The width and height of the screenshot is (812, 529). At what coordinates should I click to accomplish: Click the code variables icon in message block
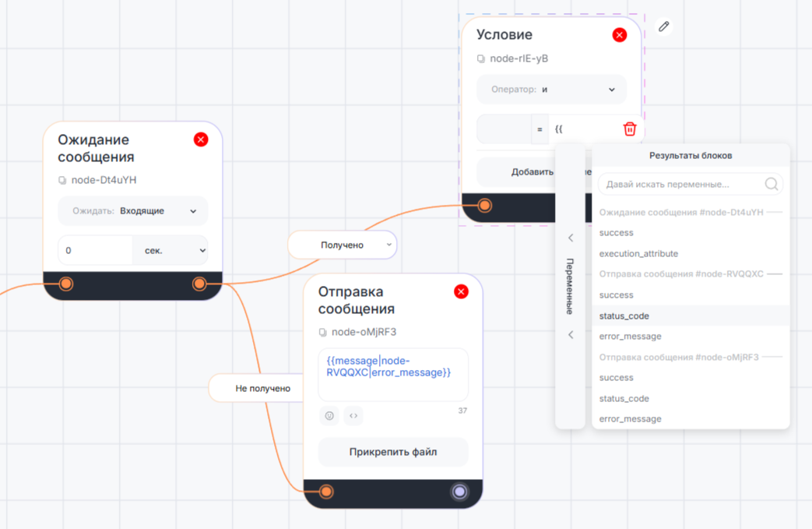point(353,416)
